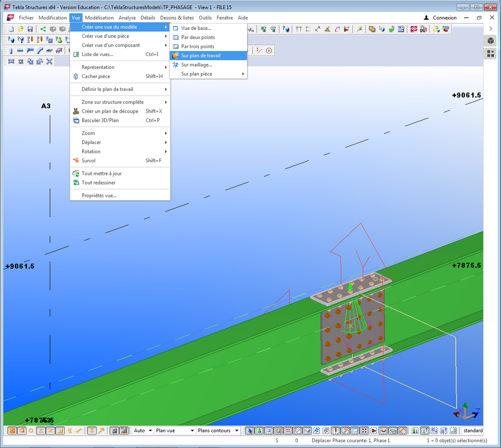Toggle snap to centre points circle icon
The width and height of the screenshot is (501, 448).
point(31,431)
